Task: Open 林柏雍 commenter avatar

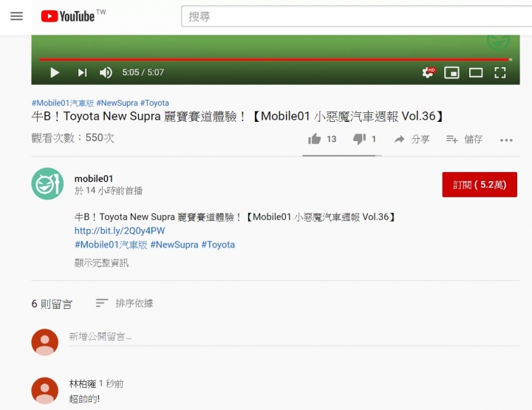Action: [x=45, y=390]
